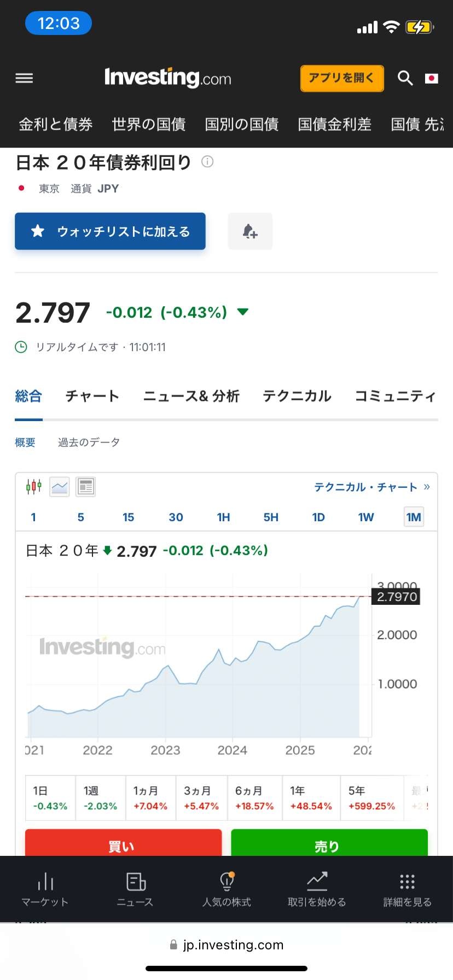This screenshot has width=453, height=980.
Task: Open the hamburger navigation menu
Action: pyautogui.click(x=24, y=78)
